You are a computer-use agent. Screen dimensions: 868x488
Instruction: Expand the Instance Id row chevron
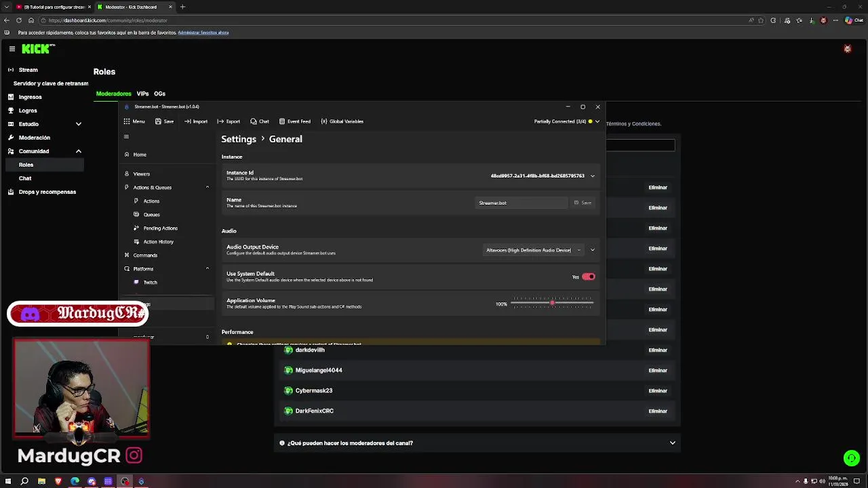593,176
